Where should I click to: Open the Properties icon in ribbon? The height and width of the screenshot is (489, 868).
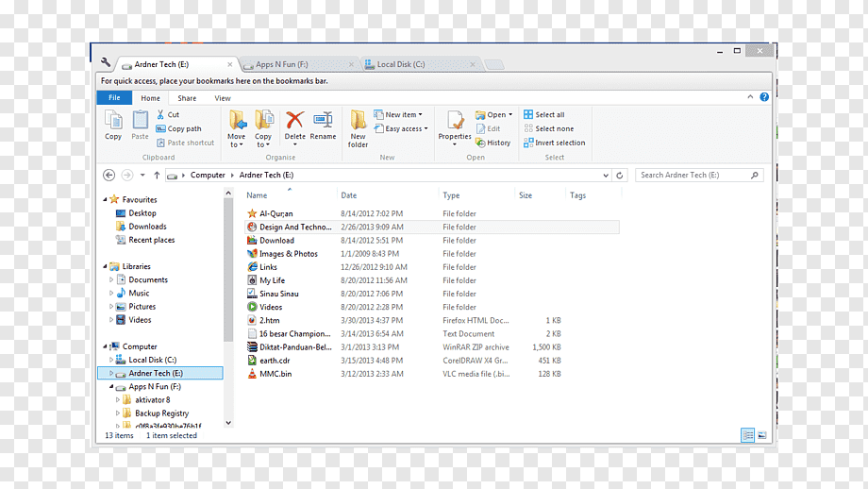(455, 120)
